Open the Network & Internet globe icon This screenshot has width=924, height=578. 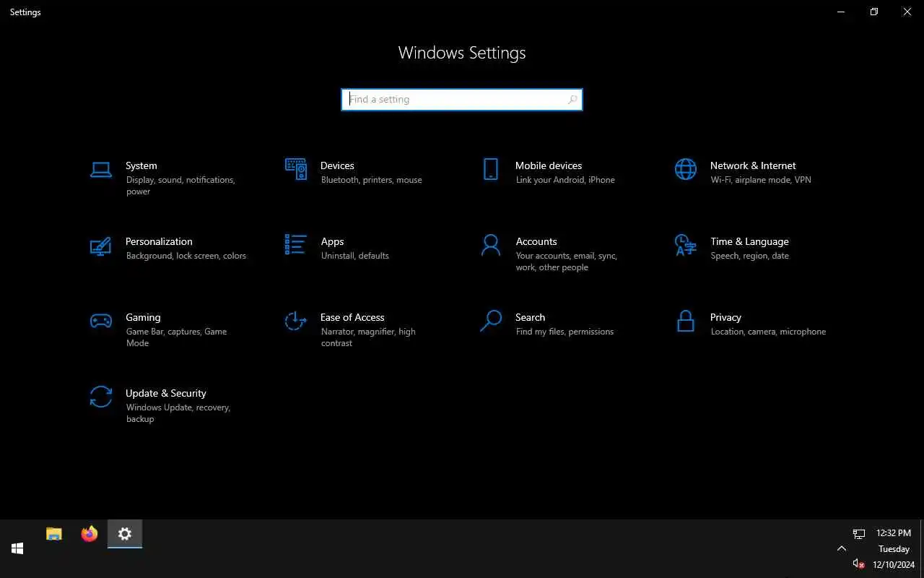(x=686, y=169)
